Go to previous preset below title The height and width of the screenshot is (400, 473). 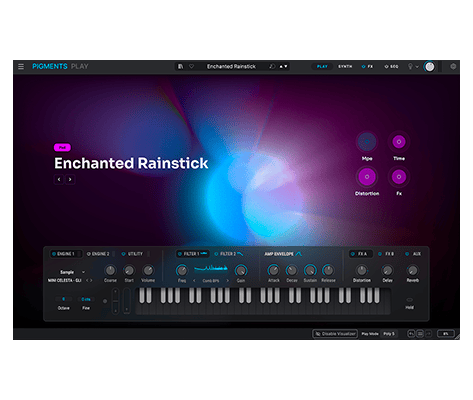(x=59, y=179)
